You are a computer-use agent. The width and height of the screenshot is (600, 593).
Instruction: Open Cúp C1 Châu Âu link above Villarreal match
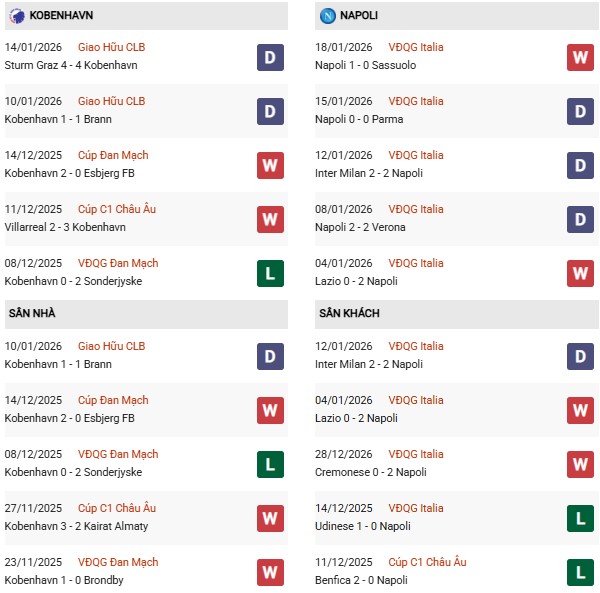tap(117, 209)
